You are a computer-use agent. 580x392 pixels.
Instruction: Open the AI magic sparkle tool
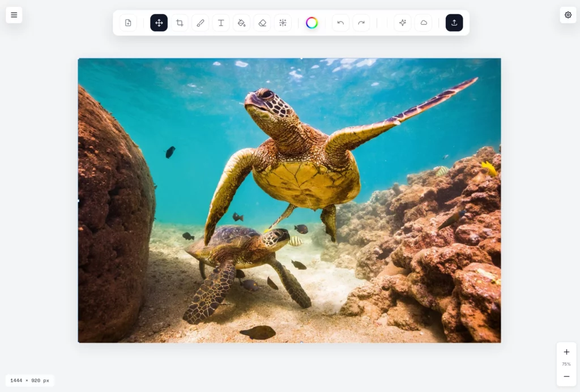click(403, 23)
